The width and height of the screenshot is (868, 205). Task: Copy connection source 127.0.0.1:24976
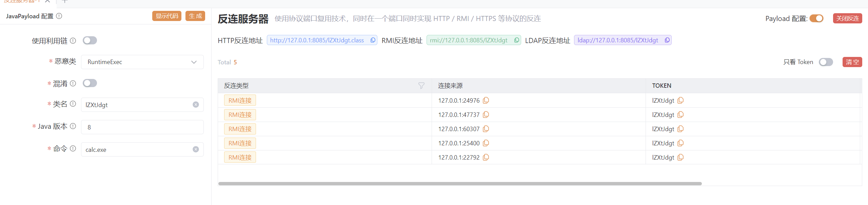(x=486, y=101)
